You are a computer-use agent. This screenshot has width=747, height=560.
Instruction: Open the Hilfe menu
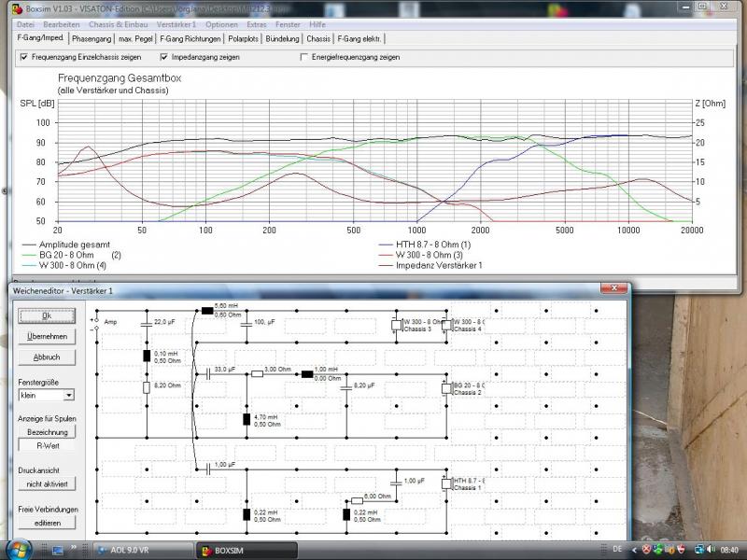pyautogui.click(x=317, y=24)
